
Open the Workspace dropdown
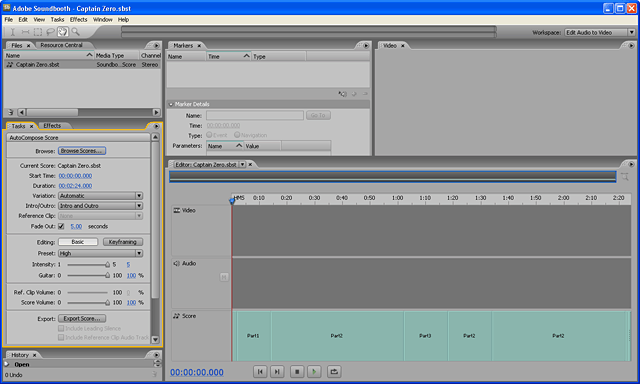(x=600, y=32)
